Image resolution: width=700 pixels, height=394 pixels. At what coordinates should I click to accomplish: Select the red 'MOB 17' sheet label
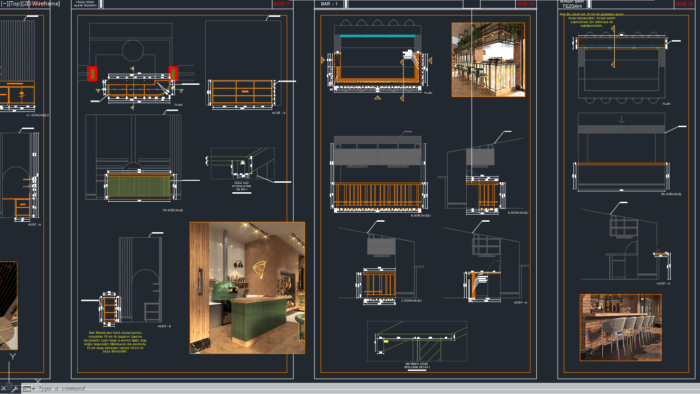(x=282, y=4)
